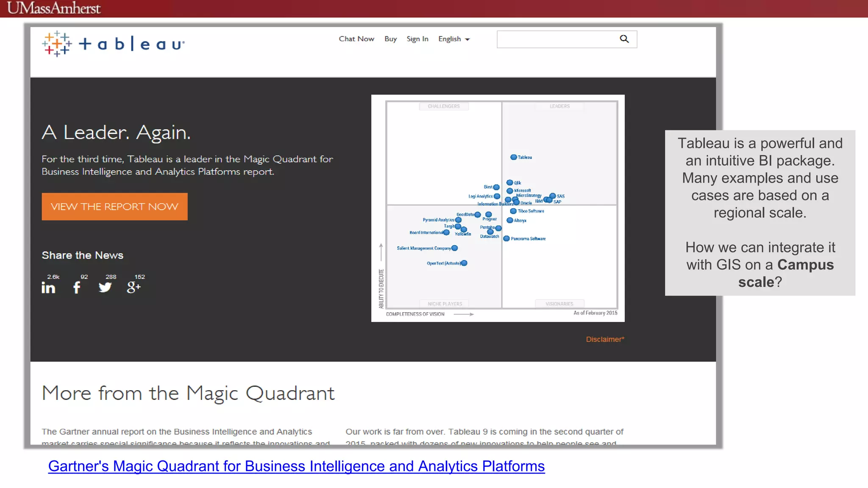Screen dimensions: 868x488
Task: Share the news on Facebook
Action: coord(77,288)
